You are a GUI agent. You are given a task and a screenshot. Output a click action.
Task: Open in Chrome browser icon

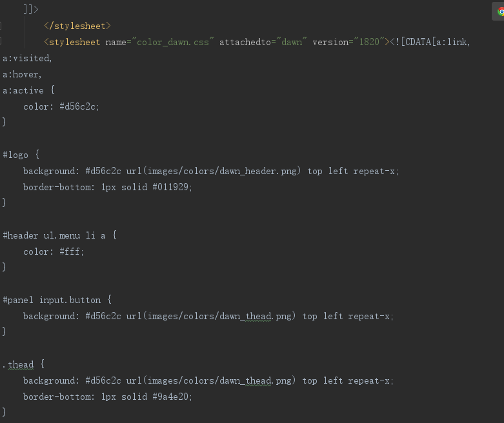point(501,12)
